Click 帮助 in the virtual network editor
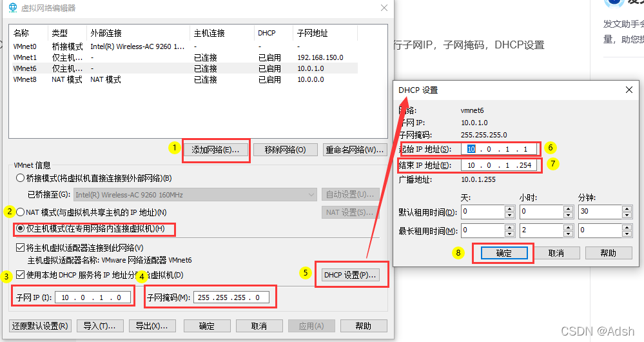 [364, 326]
